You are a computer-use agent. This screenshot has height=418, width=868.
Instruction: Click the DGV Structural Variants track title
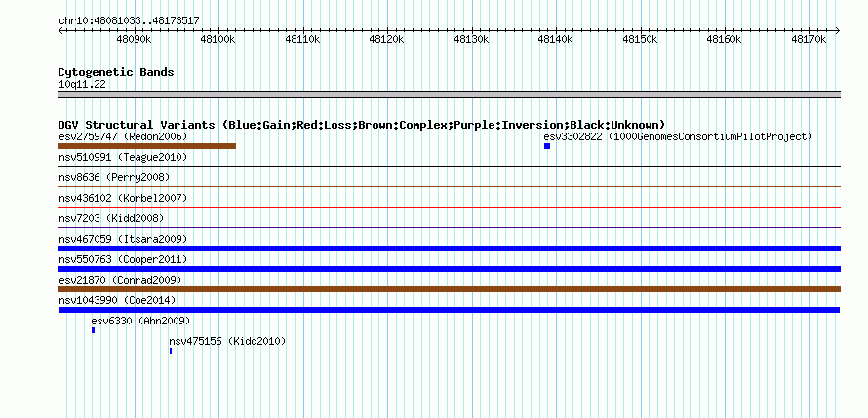[x=362, y=125]
